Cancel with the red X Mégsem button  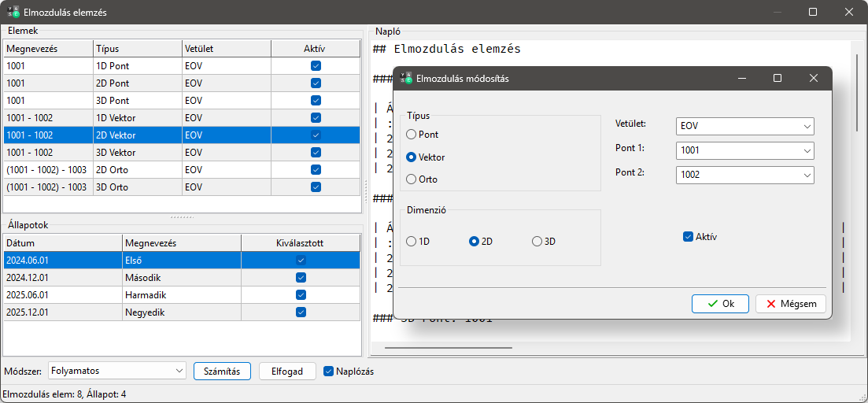791,303
